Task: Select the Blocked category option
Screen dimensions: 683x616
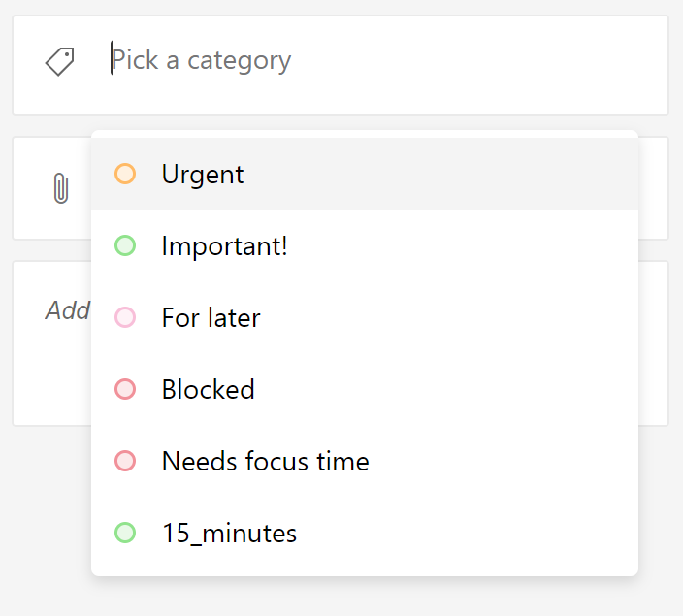Action: point(365,389)
